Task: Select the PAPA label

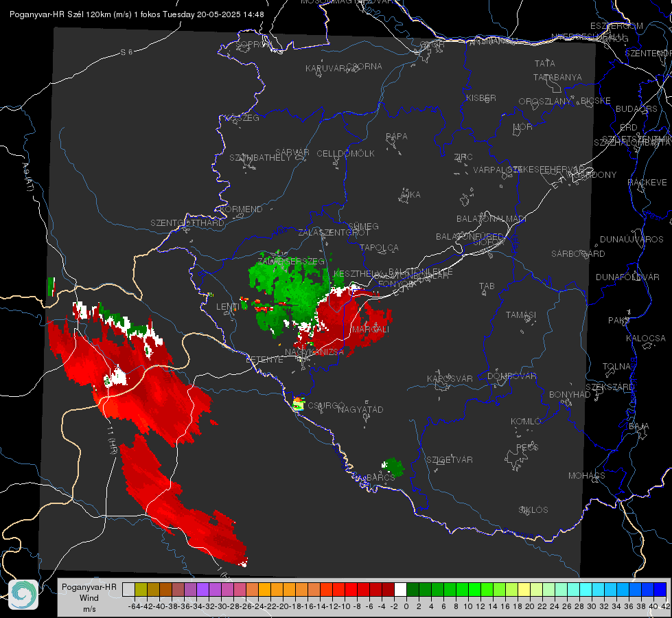Action: coord(397,137)
